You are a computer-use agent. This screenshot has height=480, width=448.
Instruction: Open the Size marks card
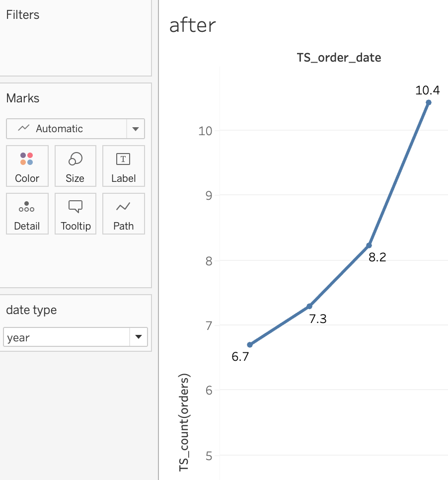75,166
